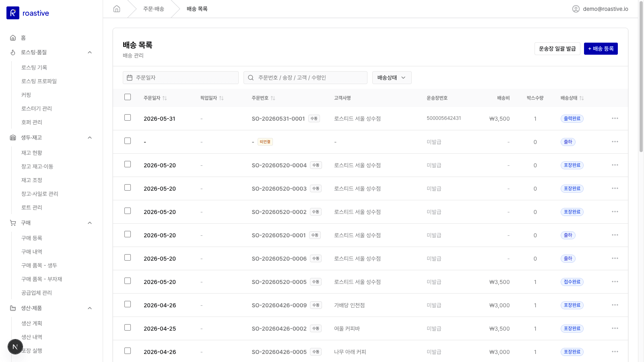Toggle the select-all header checkbox
This screenshot has width=644, height=362.
coord(128,97)
